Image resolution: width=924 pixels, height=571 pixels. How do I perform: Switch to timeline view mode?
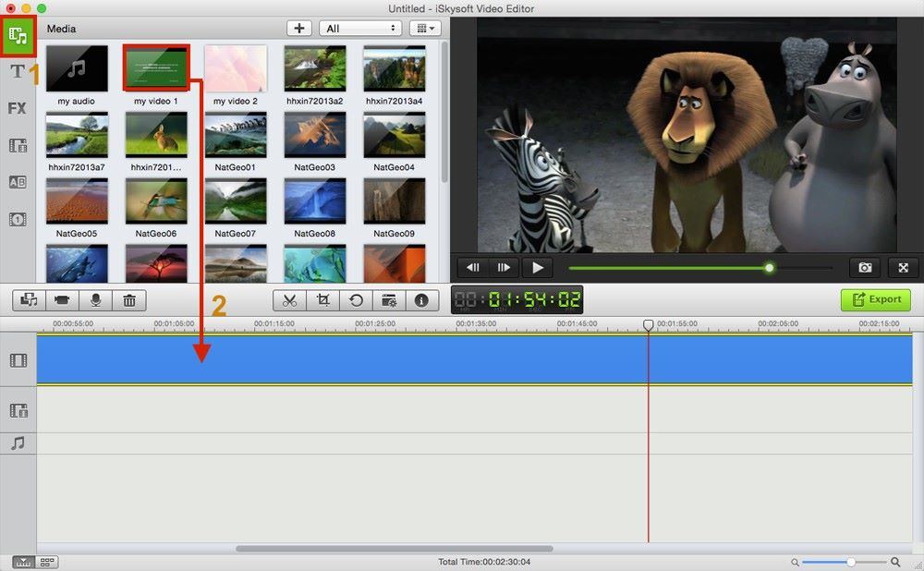tap(23, 562)
